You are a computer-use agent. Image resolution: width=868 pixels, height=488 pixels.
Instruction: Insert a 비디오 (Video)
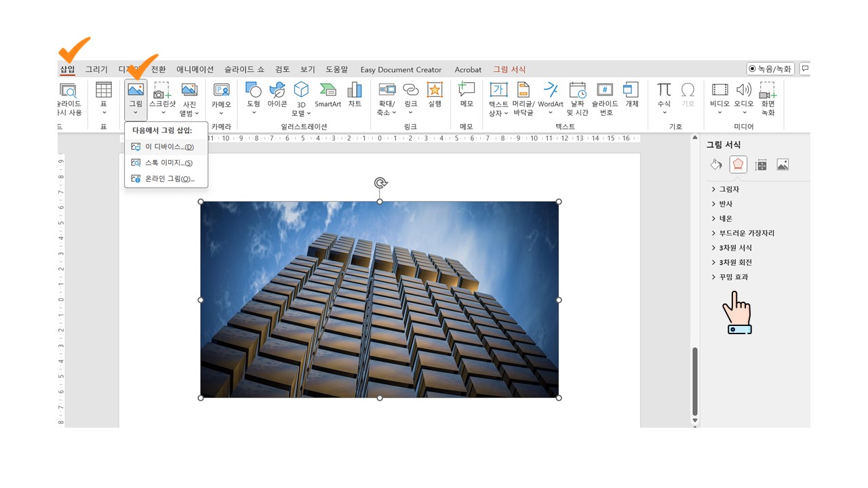pos(720,100)
